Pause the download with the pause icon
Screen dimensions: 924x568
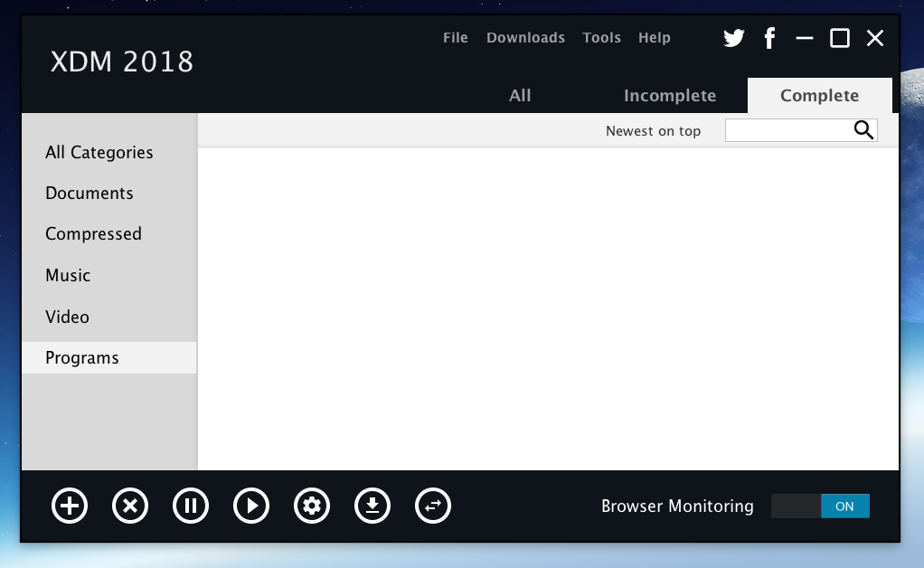(191, 506)
